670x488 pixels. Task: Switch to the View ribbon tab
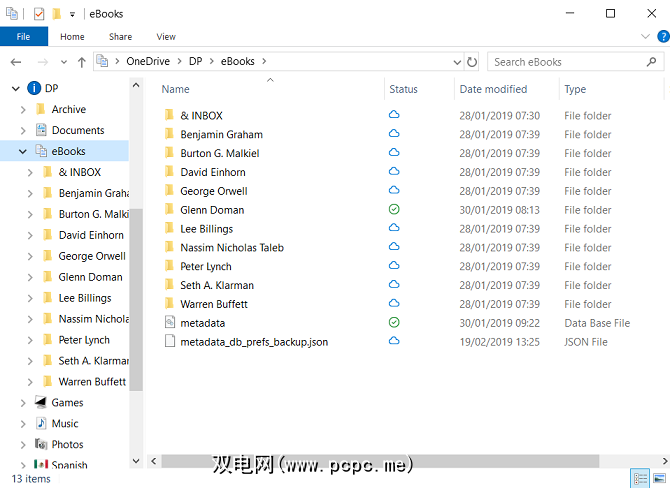pyautogui.click(x=166, y=37)
